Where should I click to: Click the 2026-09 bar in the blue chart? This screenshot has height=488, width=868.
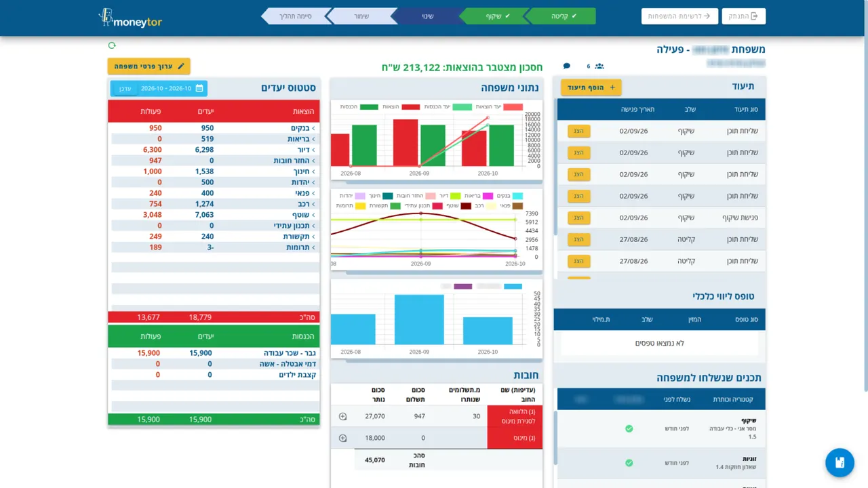[x=419, y=319]
